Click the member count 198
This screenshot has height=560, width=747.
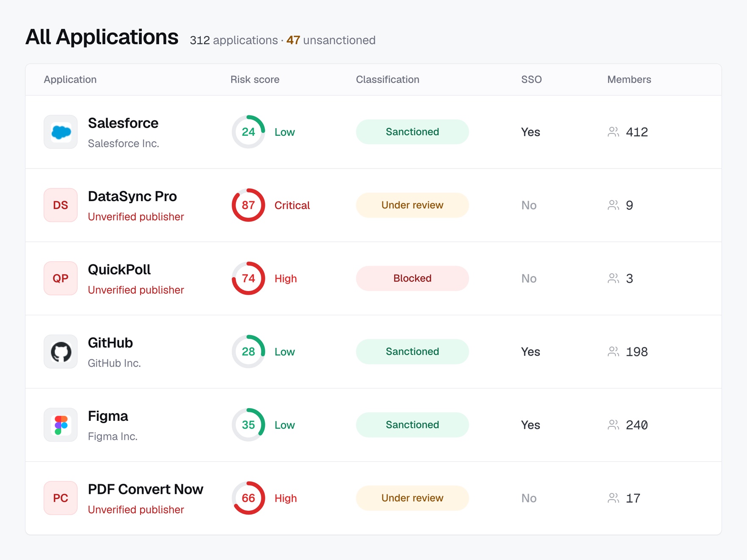(637, 352)
